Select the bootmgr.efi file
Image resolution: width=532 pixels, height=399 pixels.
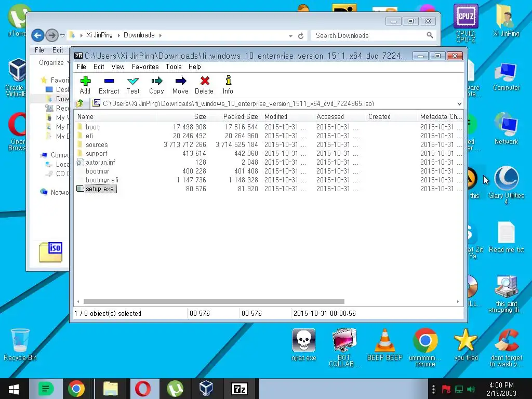pos(102,180)
